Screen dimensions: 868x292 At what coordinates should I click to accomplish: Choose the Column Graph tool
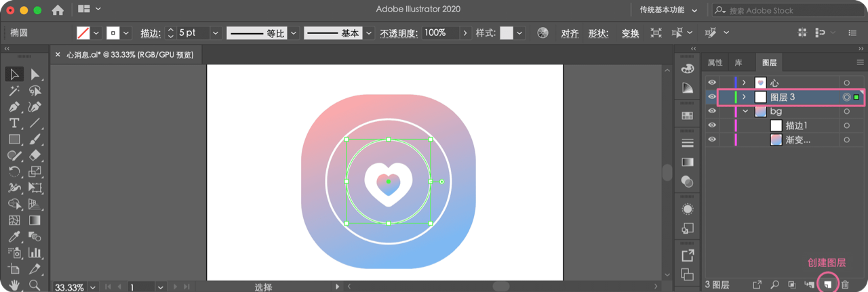point(35,253)
